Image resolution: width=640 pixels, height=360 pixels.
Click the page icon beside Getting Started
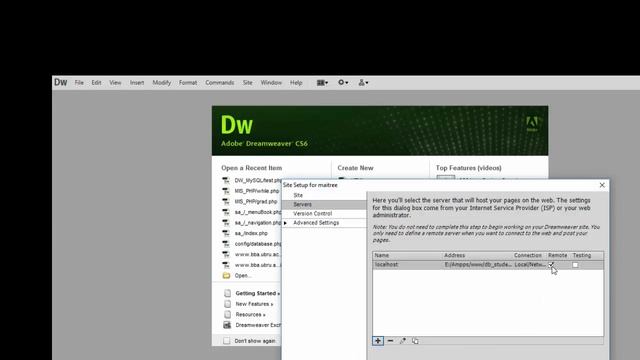(x=227, y=293)
